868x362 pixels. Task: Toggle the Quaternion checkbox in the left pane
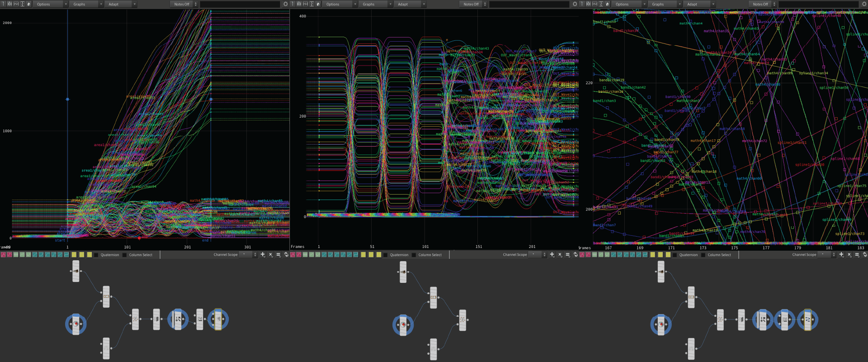(96, 255)
